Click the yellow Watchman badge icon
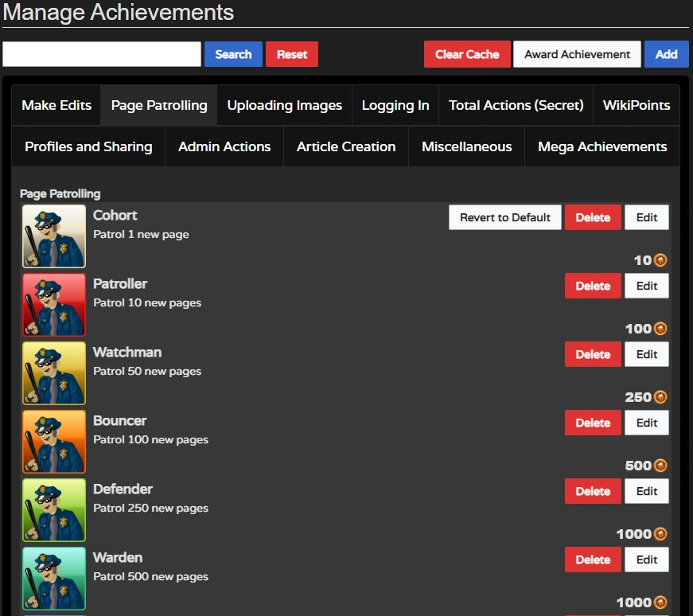Image resolution: width=693 pixels, height=616 pixels. (53, 372)
